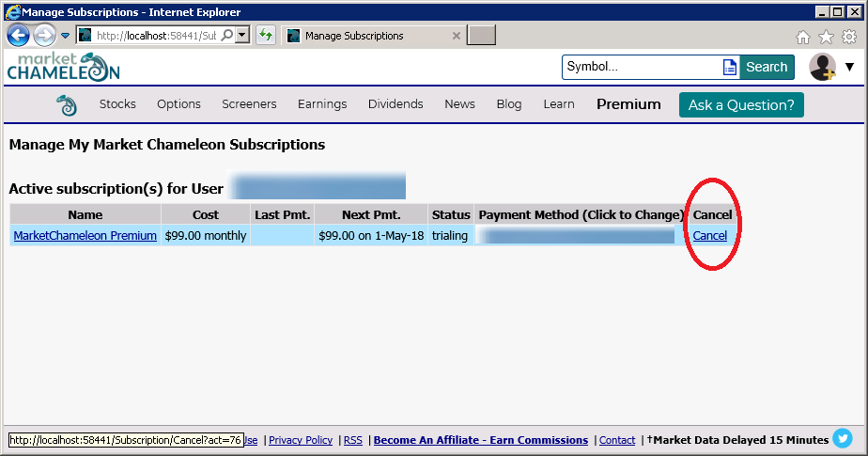Screen dimensions: 868x456
Task: Click the browser Back arrow button
Action: pos(18,36)
